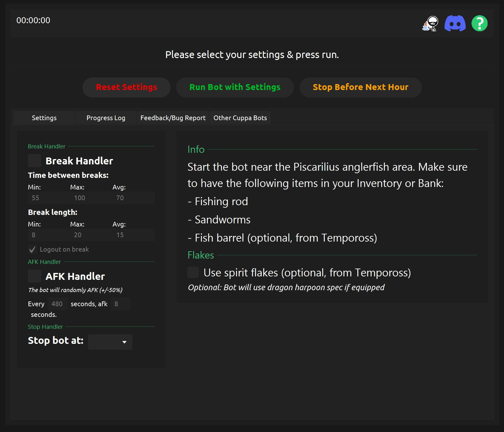
Task: Enable the Break Handler checkbox
Action: point(34,161)
